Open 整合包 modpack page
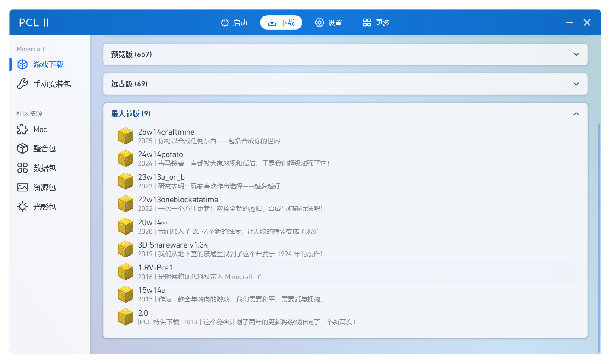Viewport: 611px width, 364px height. [x=50, y=148]
